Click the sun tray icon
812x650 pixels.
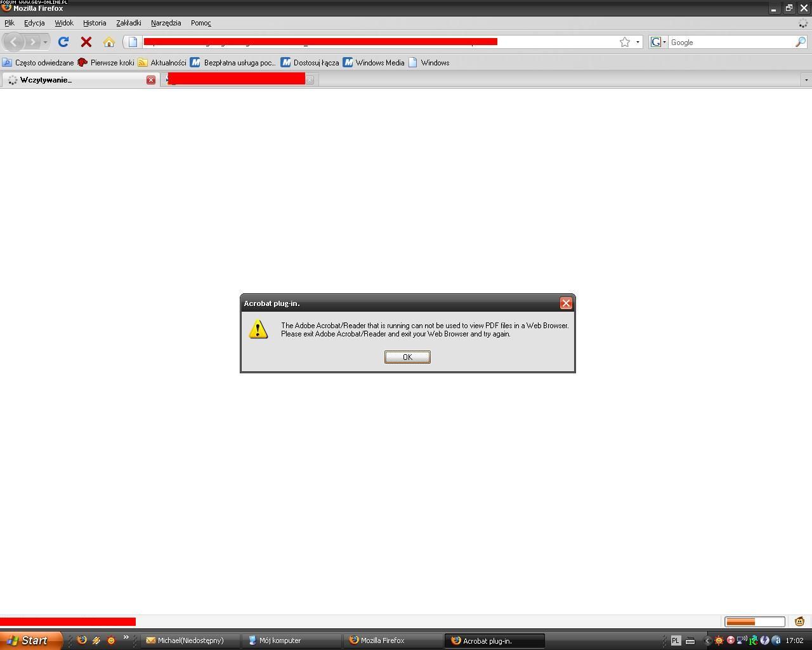tap(719, 640)
